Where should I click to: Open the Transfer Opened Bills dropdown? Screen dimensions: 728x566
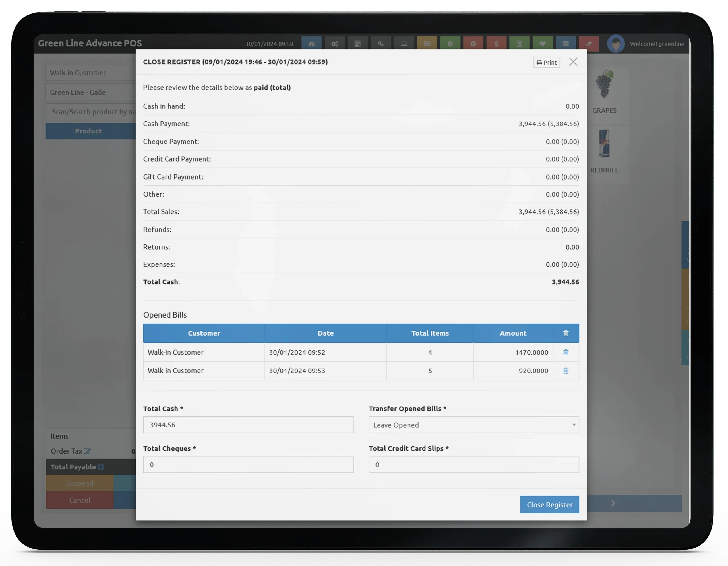coord(473,425)
